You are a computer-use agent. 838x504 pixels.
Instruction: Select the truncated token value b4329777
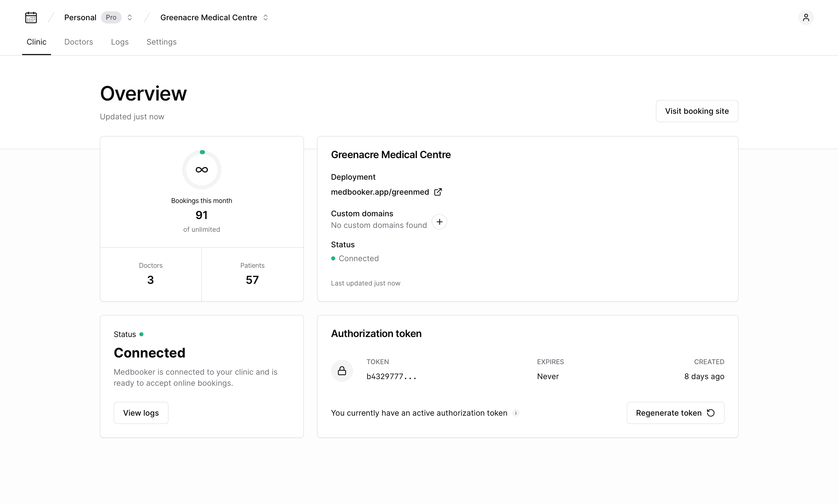pyautogui.click(x=391, y=376)
